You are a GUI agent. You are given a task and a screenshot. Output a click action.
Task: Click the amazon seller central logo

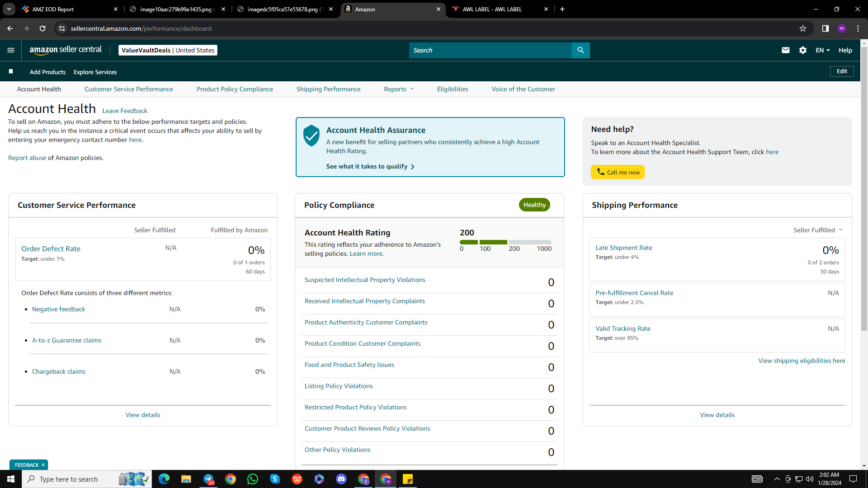(66, 50)
